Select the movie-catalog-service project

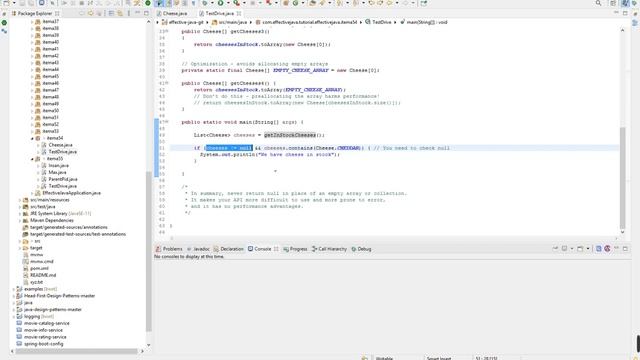[x=47, y=323]
